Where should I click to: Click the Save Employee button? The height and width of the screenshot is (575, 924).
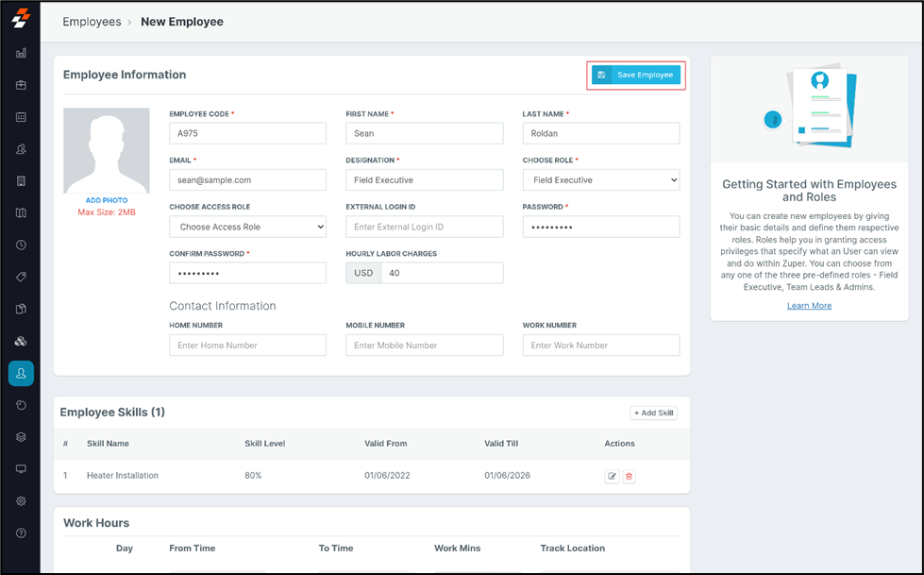pyautogui.click(x=635, y=75)
